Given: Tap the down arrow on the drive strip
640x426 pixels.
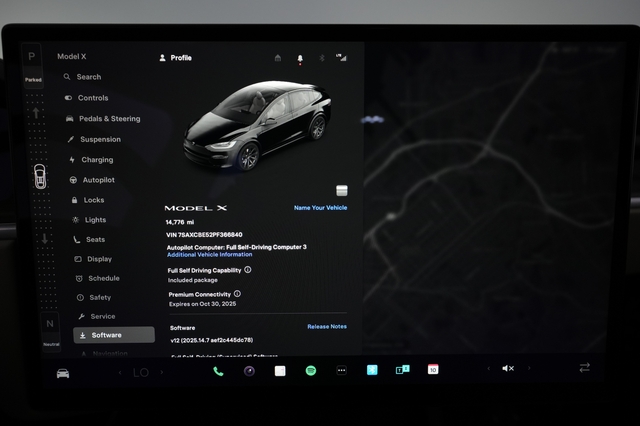Looking at the screenshot, I should 44,238.
